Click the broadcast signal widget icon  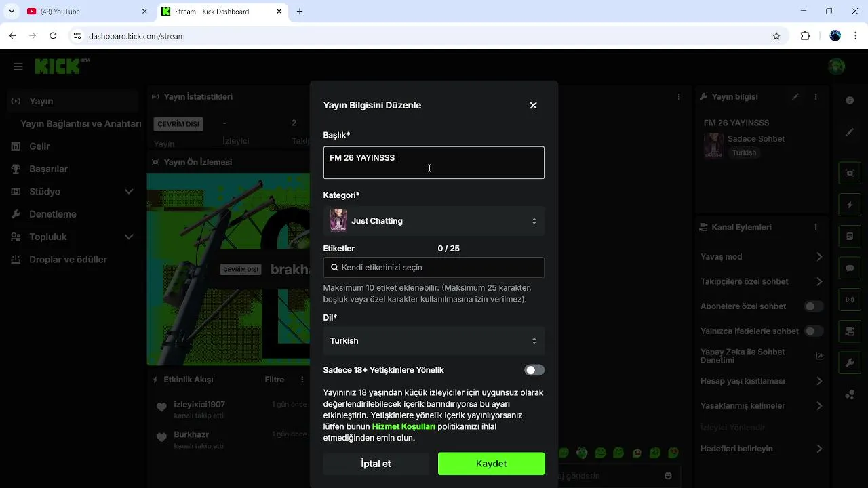pos(850,300)
